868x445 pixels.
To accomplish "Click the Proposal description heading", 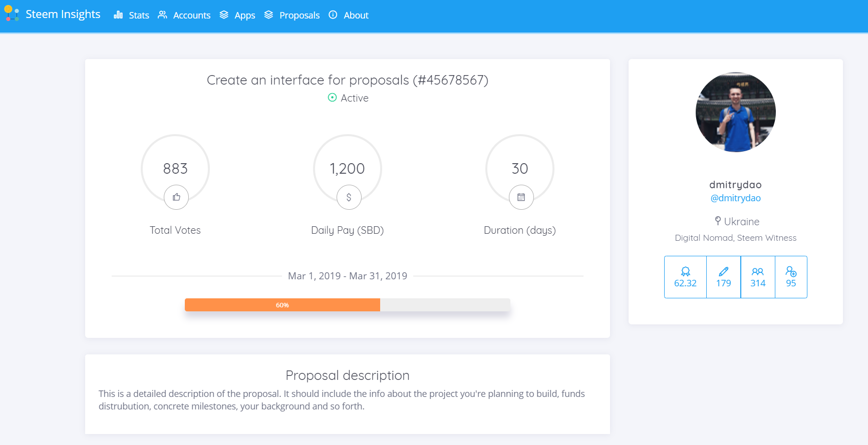I will tap(348, 375).
